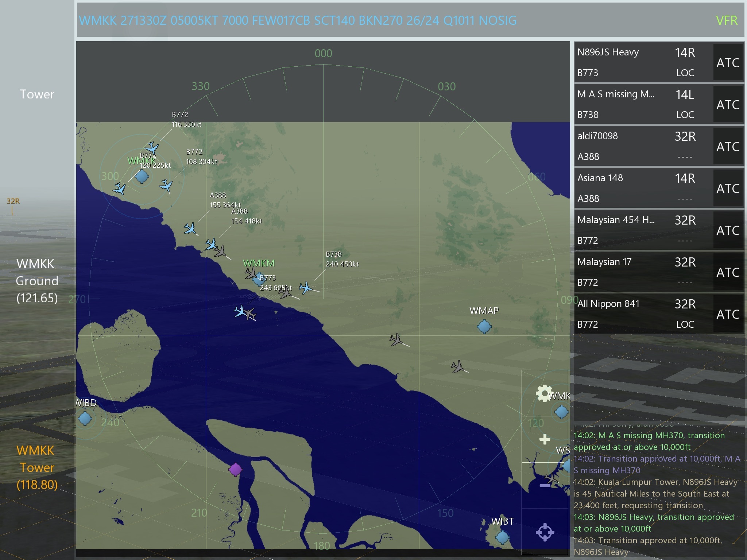Open map settings gear icon
747x560 pixels.
(x=544, y=393)
